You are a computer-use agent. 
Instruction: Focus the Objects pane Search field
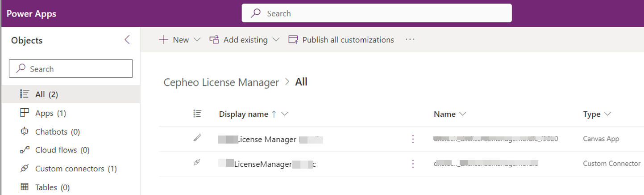click(x=71, y=69)
